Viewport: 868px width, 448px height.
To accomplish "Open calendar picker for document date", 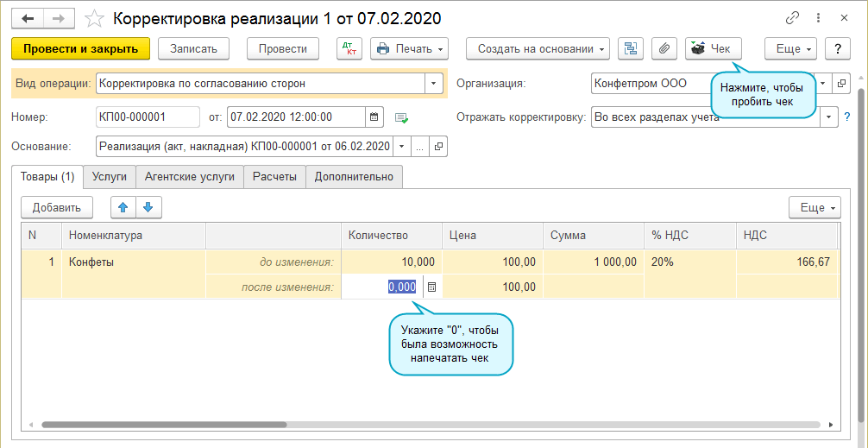I will [374, 117].
